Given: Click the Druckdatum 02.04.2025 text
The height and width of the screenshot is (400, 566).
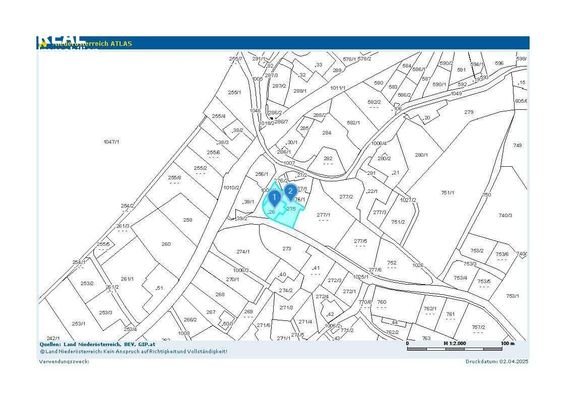Looking at the screenshot, I should pos(497,361).
